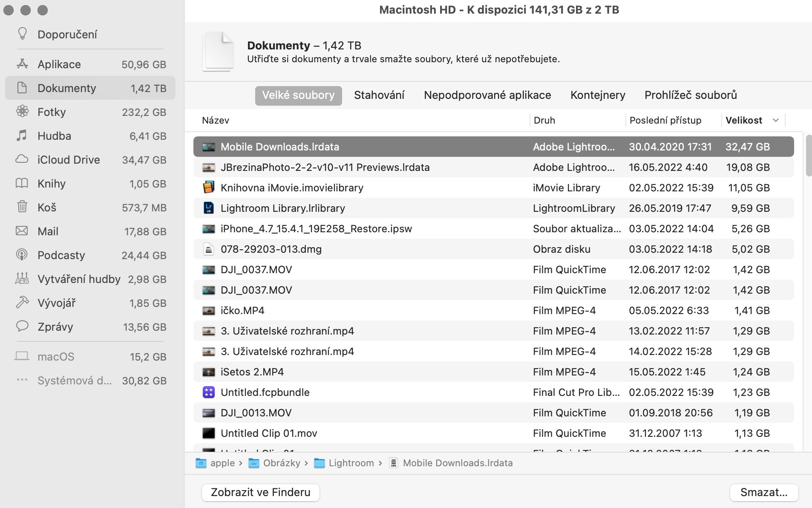Click the Zobrazit ve Finderu button
Image resolution: width=812 pixels, height=508 pixels.
pyautogui.click(x=260, y=492)
